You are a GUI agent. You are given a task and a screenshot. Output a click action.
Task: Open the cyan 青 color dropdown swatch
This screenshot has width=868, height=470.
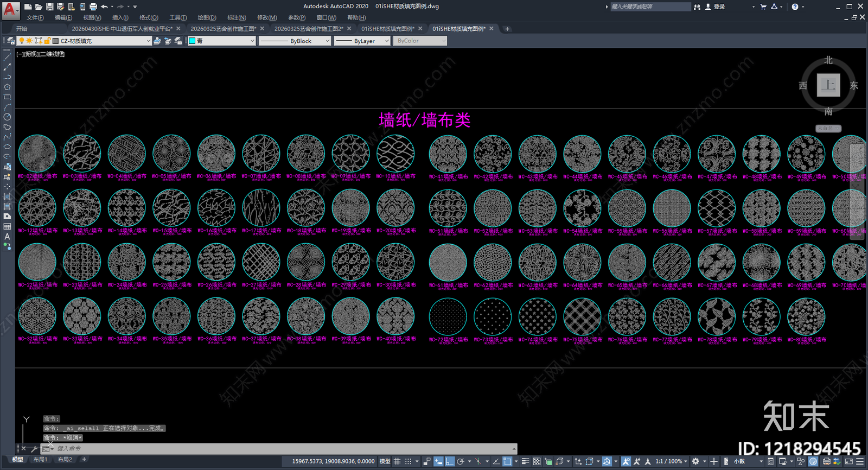(x=221, y=41)
